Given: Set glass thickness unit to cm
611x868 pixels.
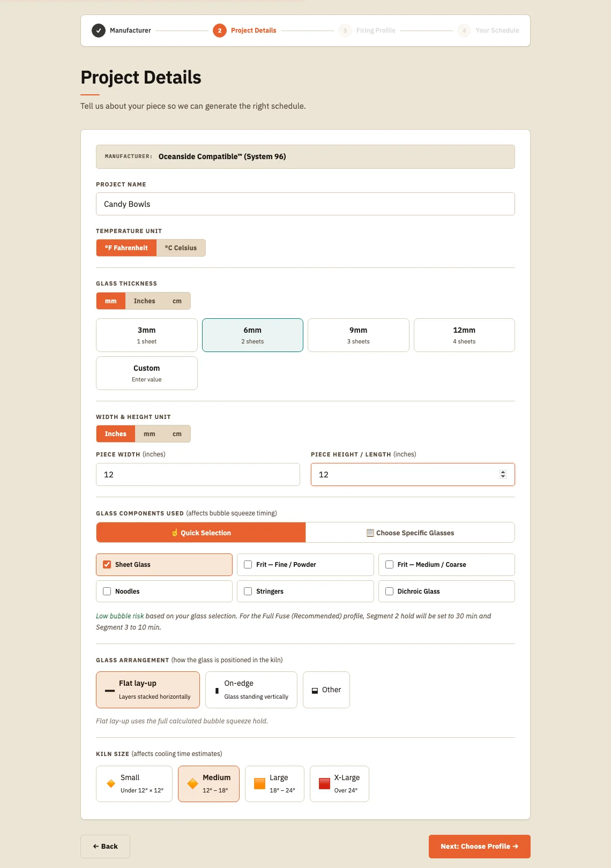Looking at the screenshot, I should 177,301.
